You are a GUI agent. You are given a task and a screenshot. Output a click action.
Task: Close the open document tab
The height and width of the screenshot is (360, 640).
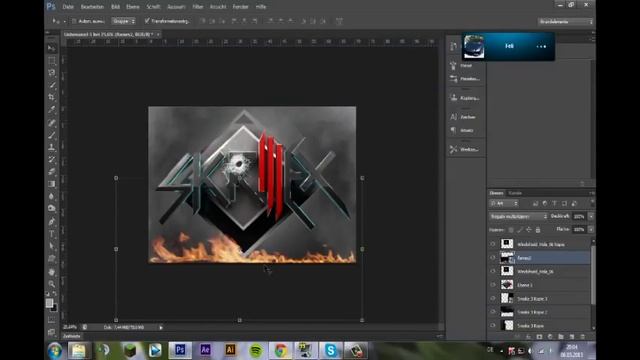158,35
